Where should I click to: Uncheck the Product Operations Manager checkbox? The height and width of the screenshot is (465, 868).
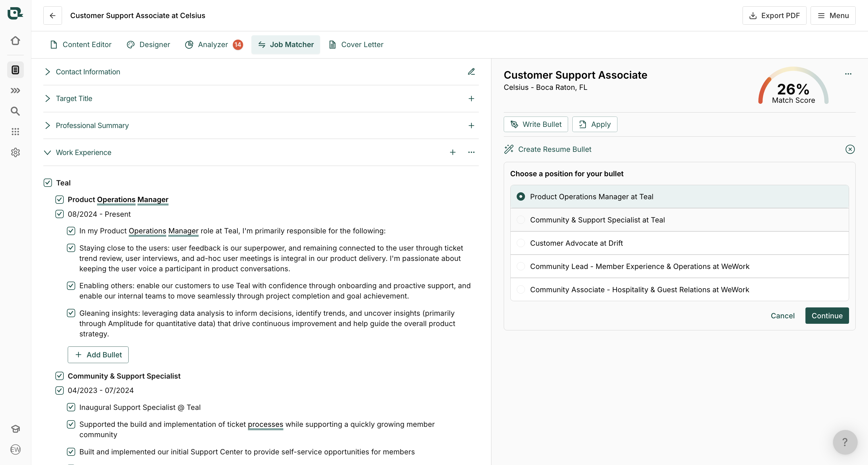coord(60,199)
